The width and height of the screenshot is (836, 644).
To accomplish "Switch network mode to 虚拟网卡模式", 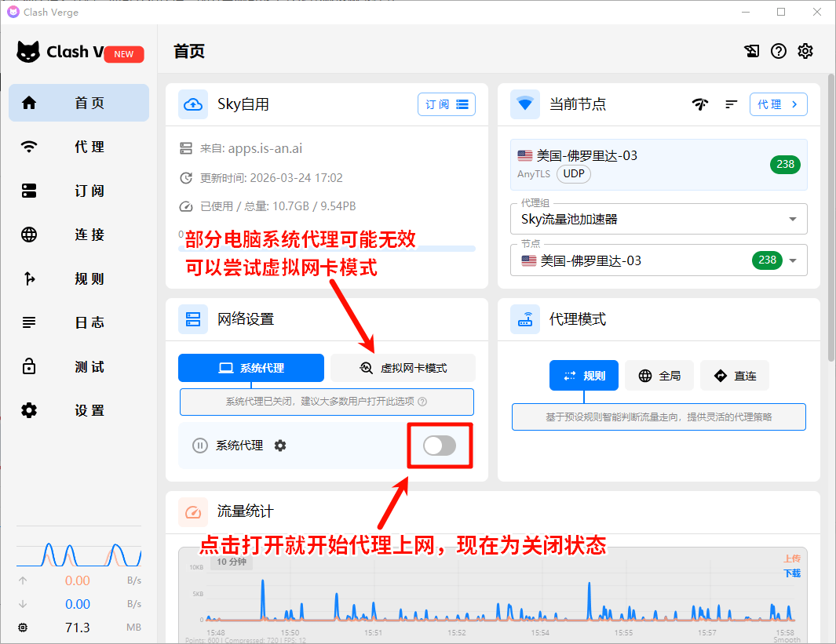I will 403,367.
